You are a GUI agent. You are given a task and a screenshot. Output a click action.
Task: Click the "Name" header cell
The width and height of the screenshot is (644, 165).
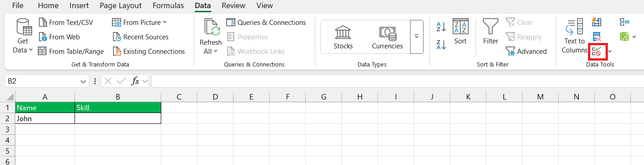tap(45, 108)
